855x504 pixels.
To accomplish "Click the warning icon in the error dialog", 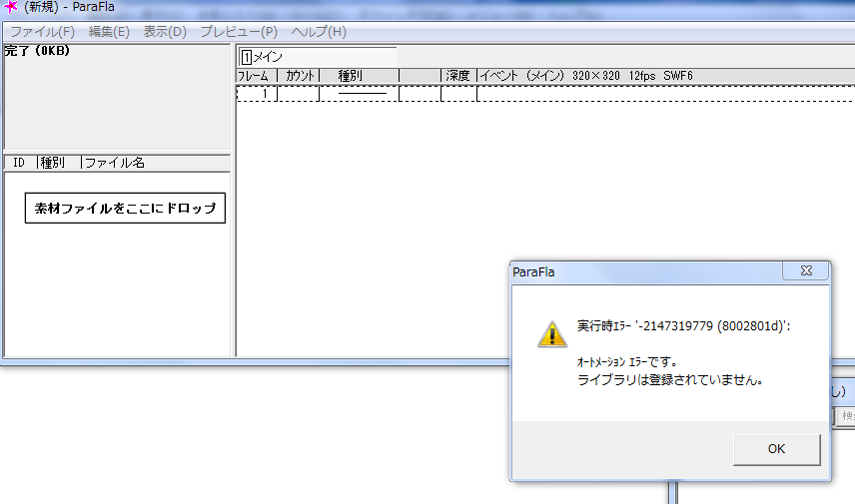I will (552, 334).
